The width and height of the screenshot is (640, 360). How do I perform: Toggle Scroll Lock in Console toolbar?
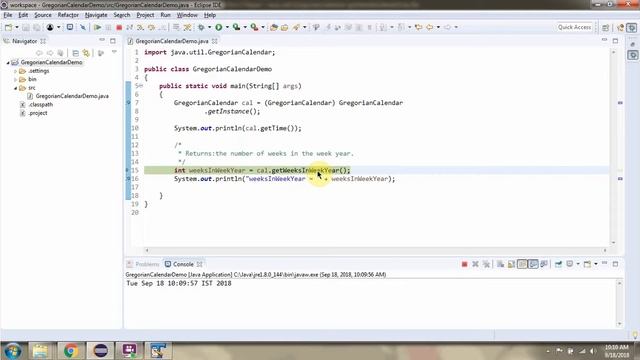(511, 264)
